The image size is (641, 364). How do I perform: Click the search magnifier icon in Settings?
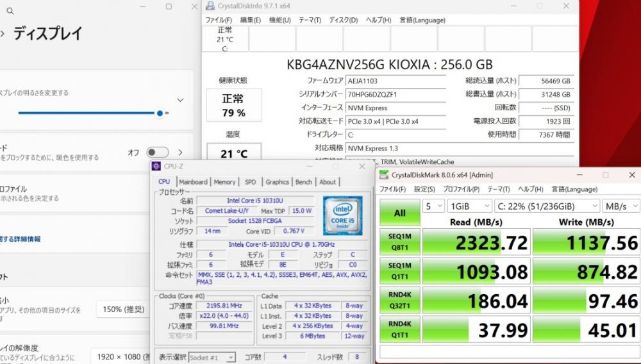(x=10, y=11)
